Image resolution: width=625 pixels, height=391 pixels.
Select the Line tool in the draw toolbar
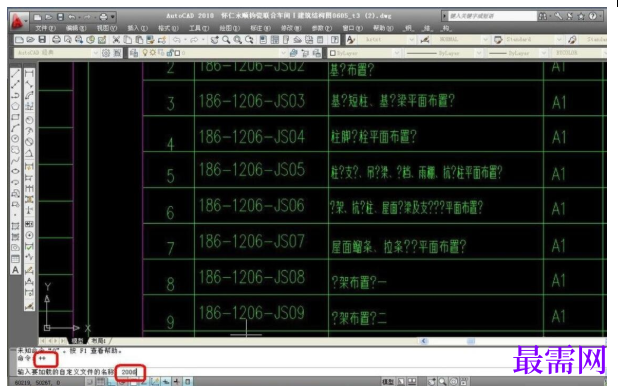tap(15, 74)
